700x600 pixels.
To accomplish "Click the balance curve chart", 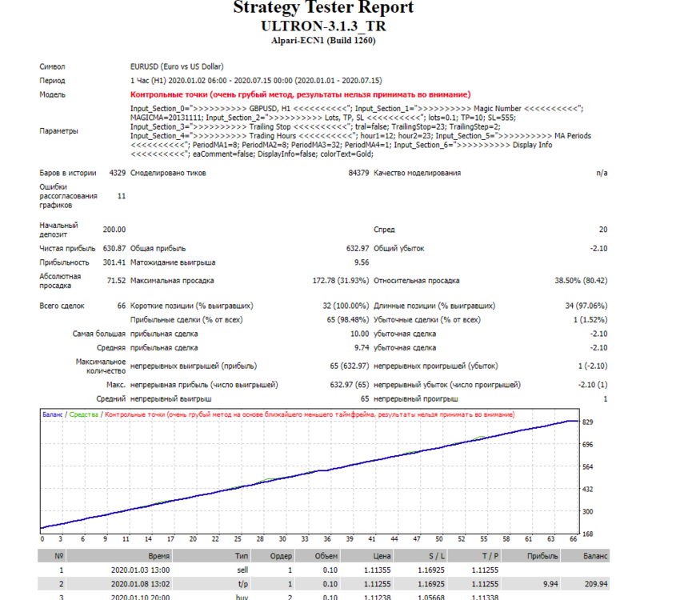I will [310, 471].
